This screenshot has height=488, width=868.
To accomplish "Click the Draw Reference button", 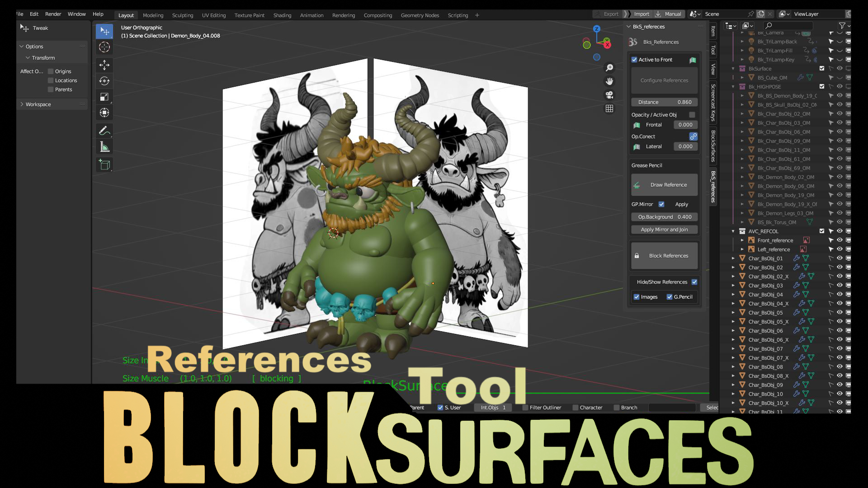I will click(x=665, y=185).
